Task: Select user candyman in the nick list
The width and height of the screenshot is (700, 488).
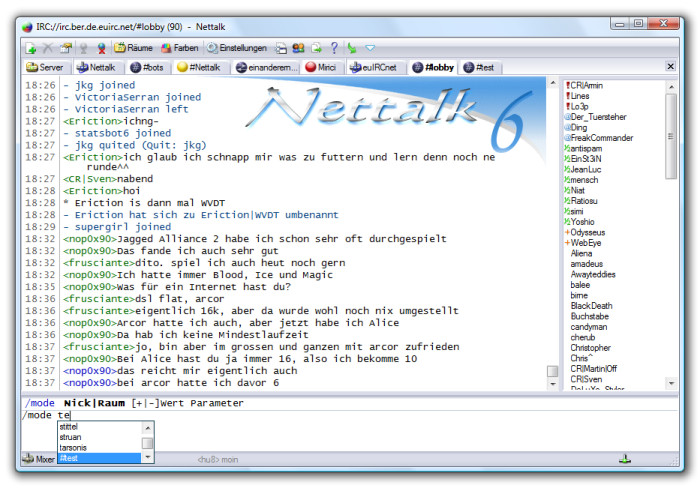Action: (x=589, y=327)
